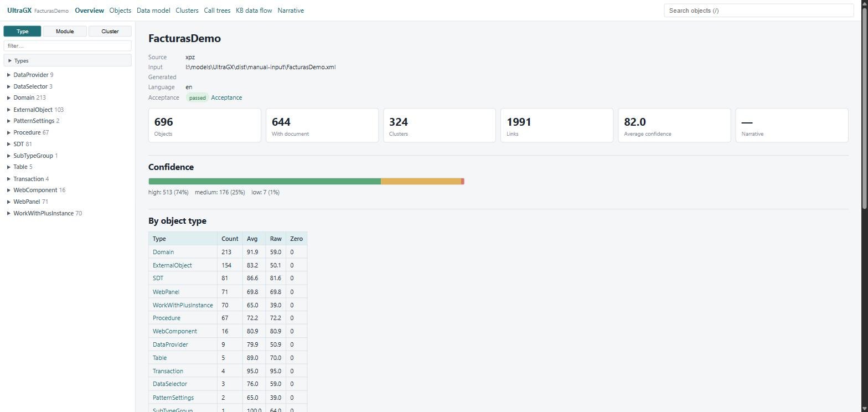Image resolution: width=868 pixels, height=412 pixels.
Task: Open Domain type link in table
Action: point(163,252)
